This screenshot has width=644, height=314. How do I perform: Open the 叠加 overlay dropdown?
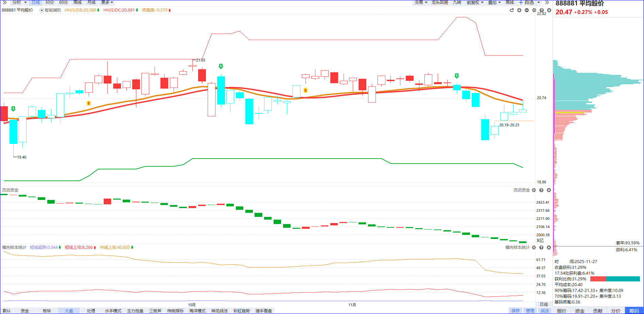[494, 2]
